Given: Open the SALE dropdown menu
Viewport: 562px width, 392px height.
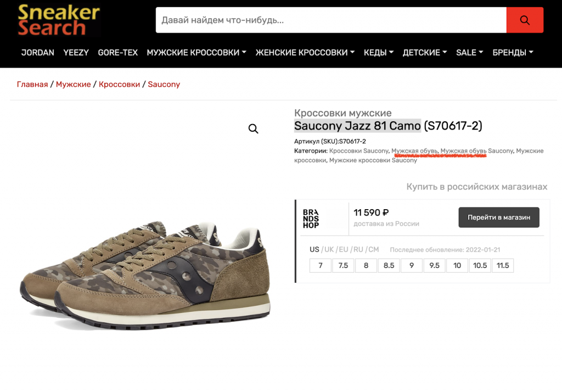Looking at the screenshot, I should pyautogui.click(x=470, y=52).
